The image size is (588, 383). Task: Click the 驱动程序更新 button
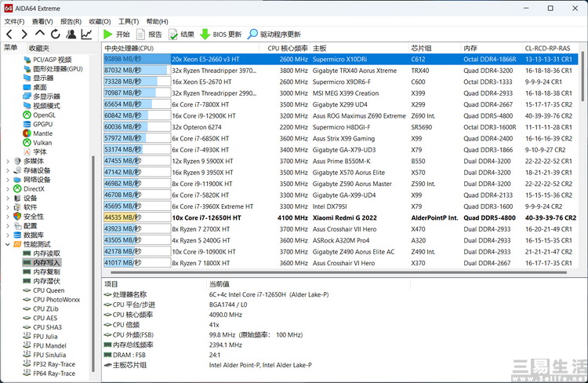click(x=274, y=35)
